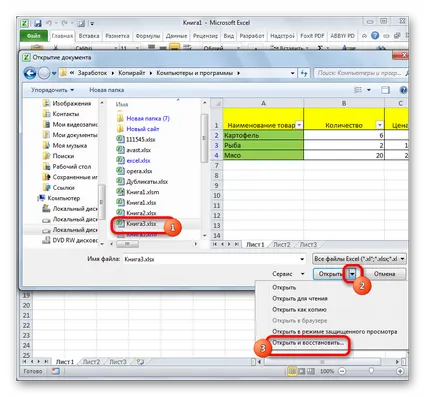The width and height of the screenshot is (434, 397).
Task: Choose Открыть и восстановить menu item
Action: click(x=308, y=343)
